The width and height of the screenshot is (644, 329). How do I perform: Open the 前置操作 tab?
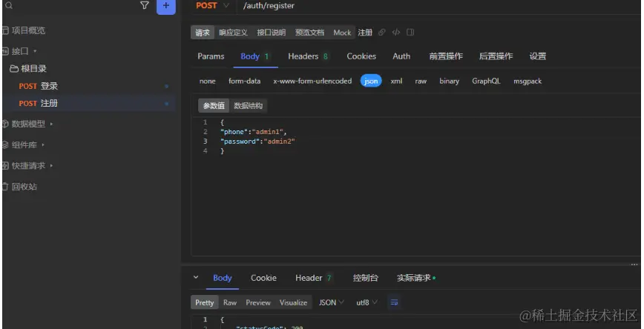[x=446, y=56]
